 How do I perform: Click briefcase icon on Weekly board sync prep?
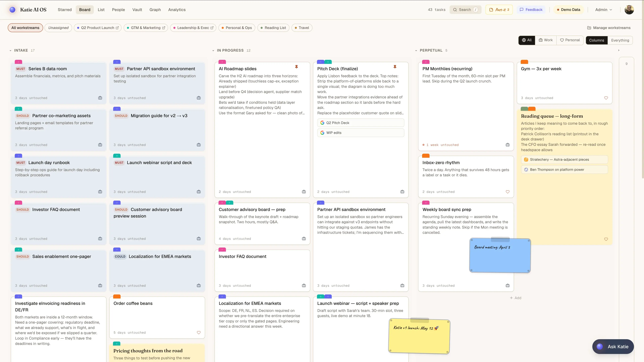pyautogui.click(x=507, y=286)
